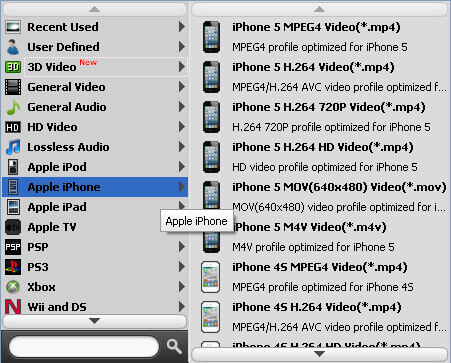Click the Apple iPad tablet icon
Image resolution: width=451 pixels, height=363 pixels.
(x=13, y=207)
